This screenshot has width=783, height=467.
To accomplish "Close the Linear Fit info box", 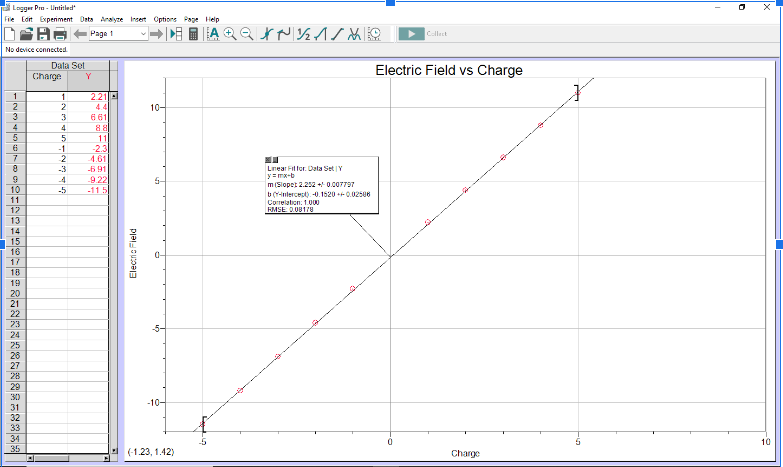I will (x=268, y=160).
